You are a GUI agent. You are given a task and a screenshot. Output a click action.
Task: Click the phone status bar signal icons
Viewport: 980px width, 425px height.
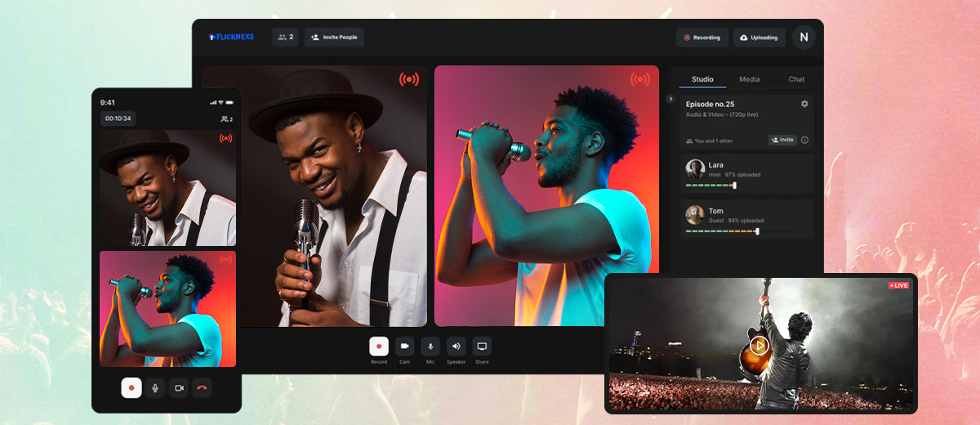click(x=222, y=102)
